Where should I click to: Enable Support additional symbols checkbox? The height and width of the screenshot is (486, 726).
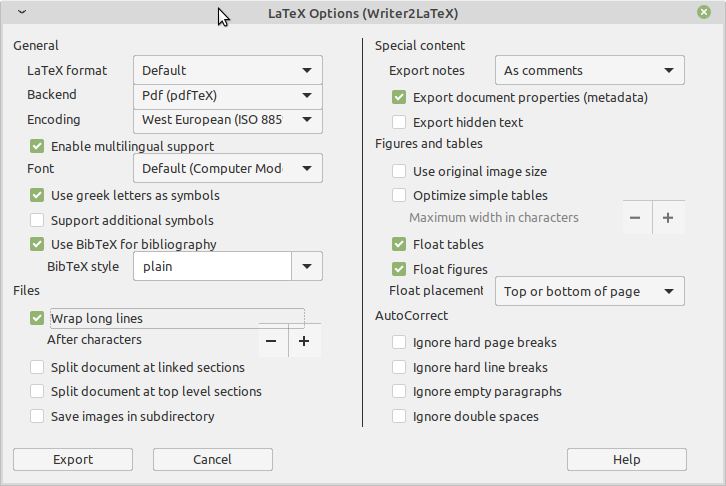38,220
